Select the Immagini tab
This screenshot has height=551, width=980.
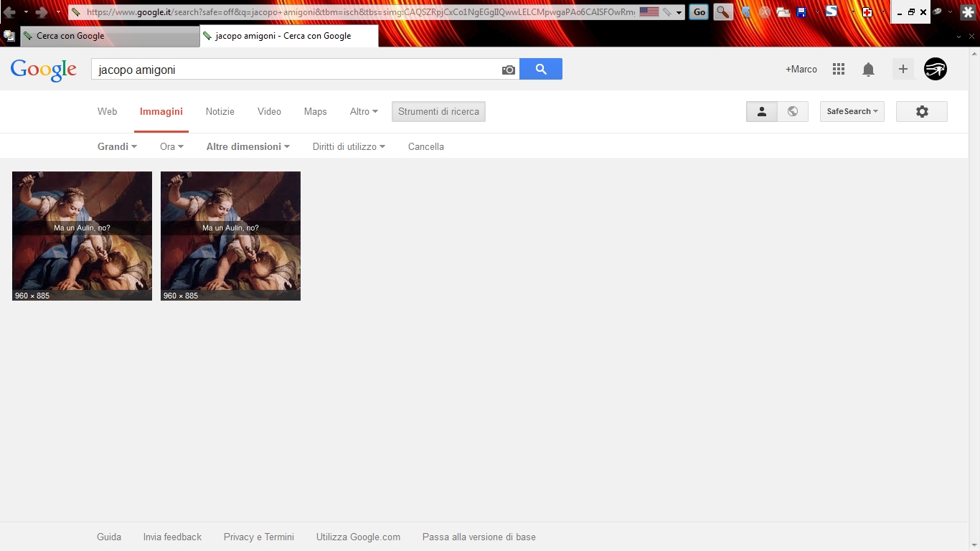(161, 111)
